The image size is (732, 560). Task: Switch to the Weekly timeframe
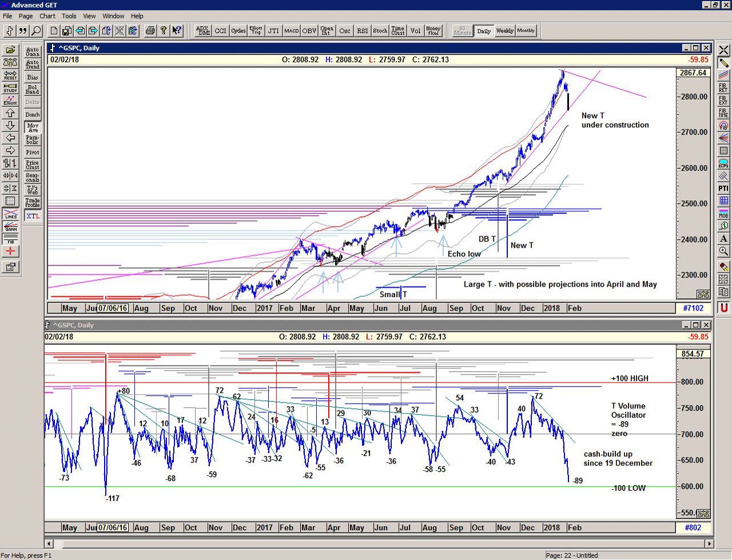[504, 31]
